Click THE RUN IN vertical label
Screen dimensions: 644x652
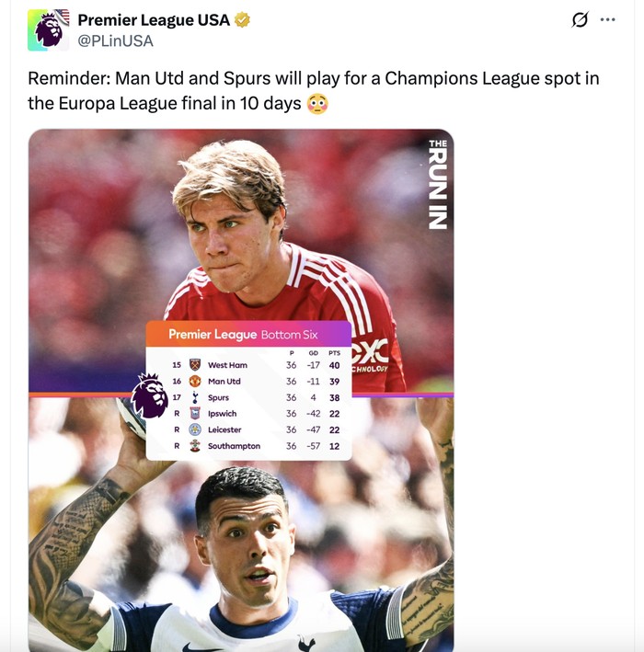pyautogui.click(x=438, y=184)
